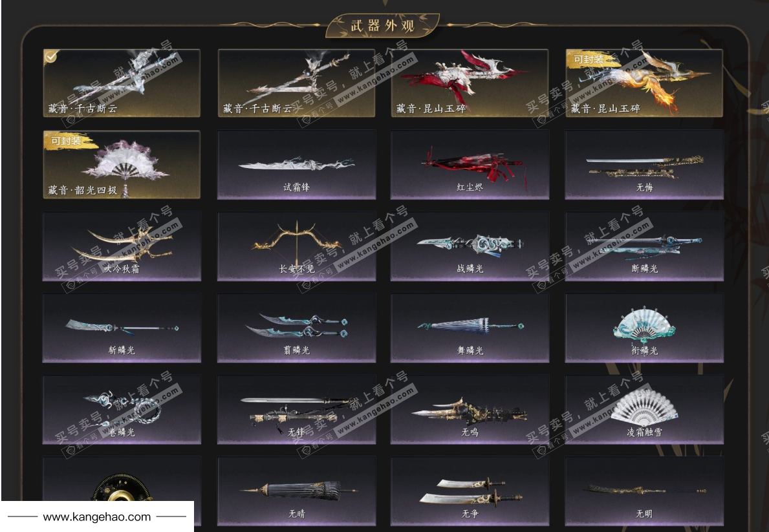Pick the 战鳞光 weapon skin
This screenshot has width=769, height=532.
pos(470,246)
